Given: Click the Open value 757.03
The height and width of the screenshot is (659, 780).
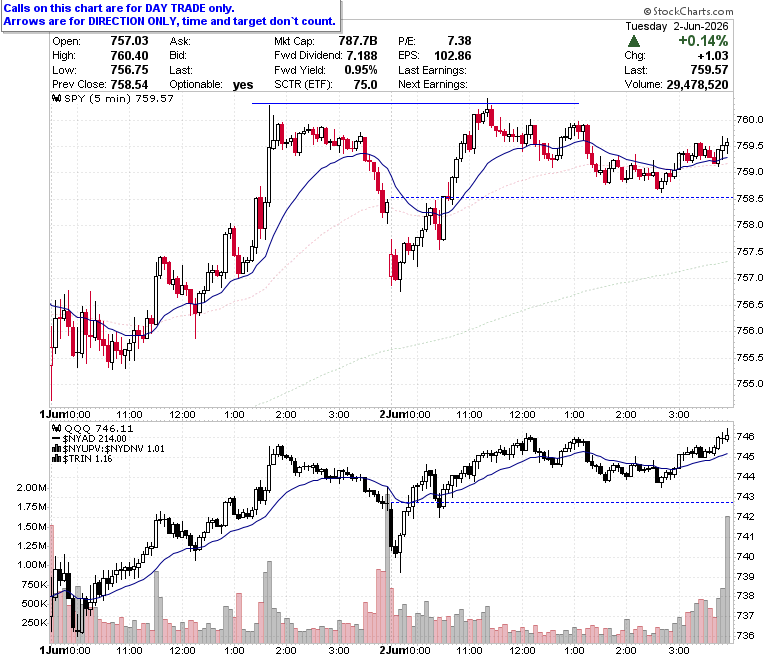Looking at the screenshot, I should point(129,41).
